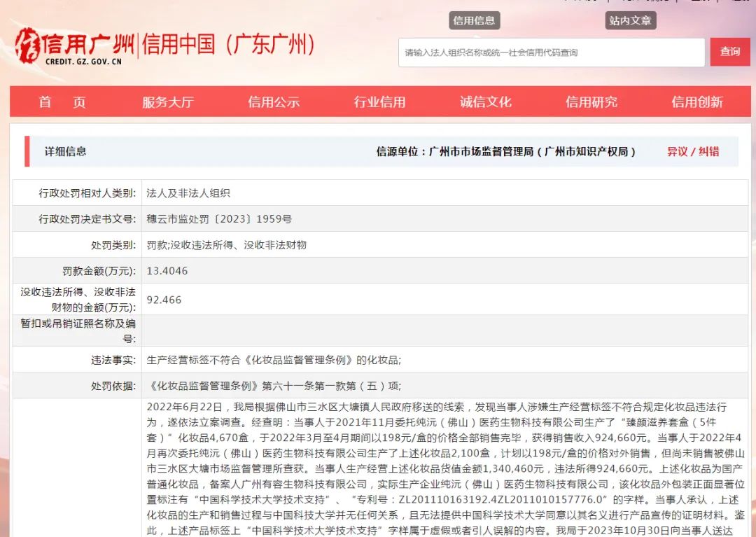The height and width of the screenshot is (537, 756).
Task: Click the confiscated amount value 92.466
Action: tap(164, 300)
